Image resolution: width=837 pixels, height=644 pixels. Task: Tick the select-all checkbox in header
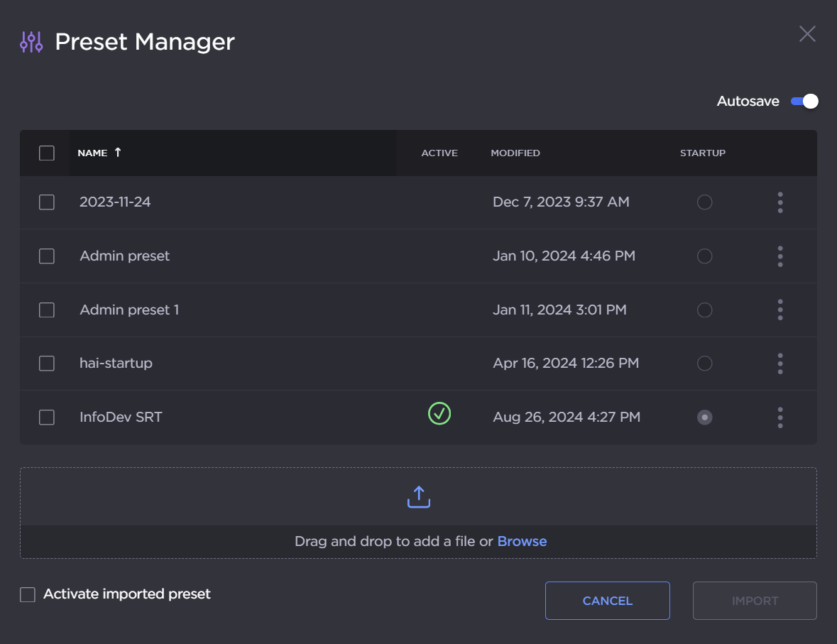[47, 153]
